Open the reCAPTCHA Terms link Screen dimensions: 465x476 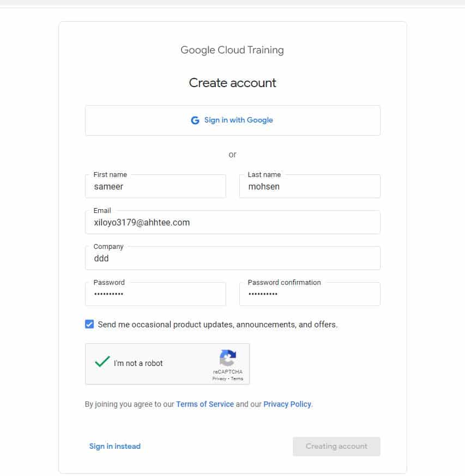(237, 379)
